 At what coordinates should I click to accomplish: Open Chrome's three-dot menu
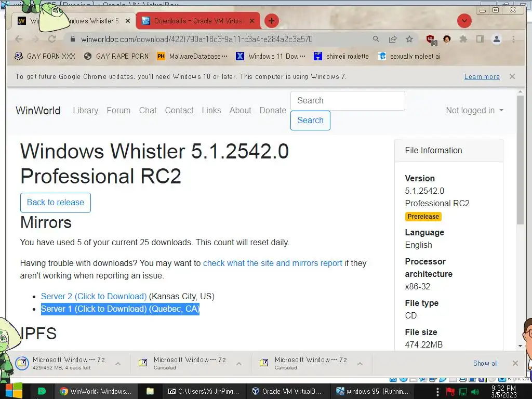(x=514, y=39)
